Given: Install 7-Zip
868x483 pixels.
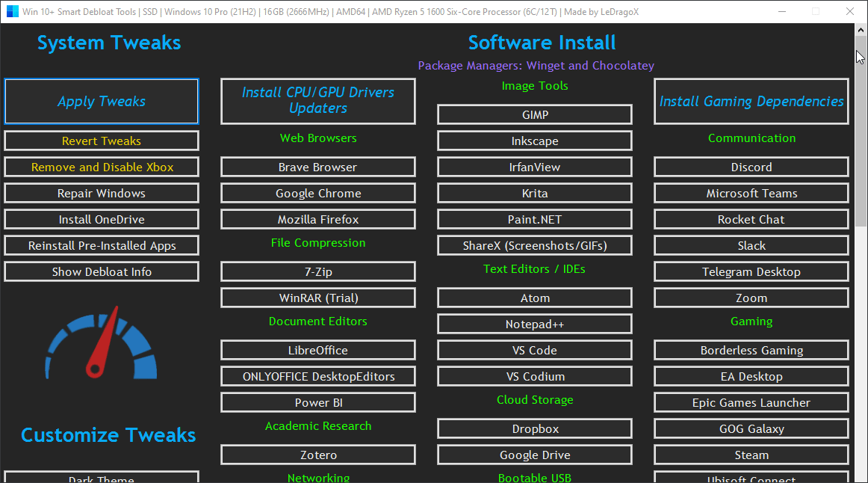Looking at the screenshot, I should point(318,271).
